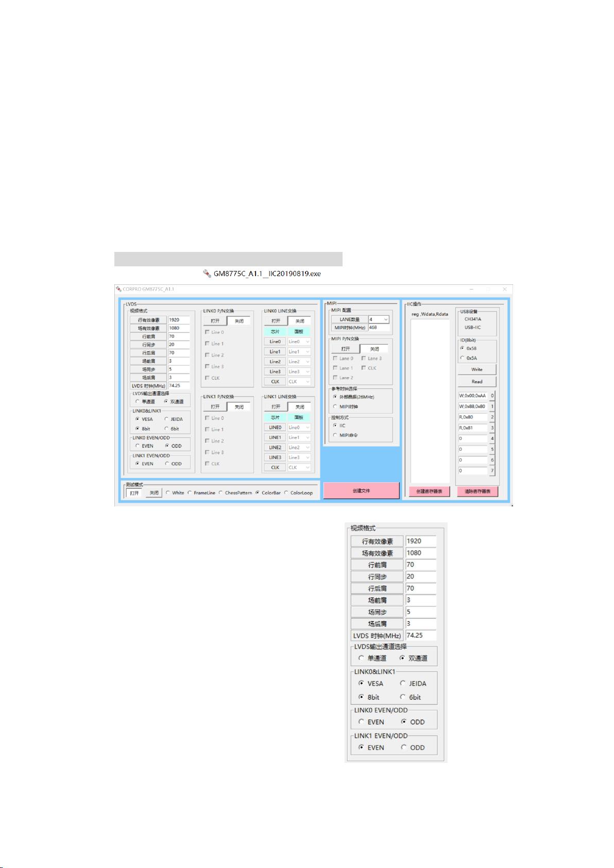Select the MIPI时钟 reference clock radio option
Viewport: 614px width, 868px height.
pos(335,406)
